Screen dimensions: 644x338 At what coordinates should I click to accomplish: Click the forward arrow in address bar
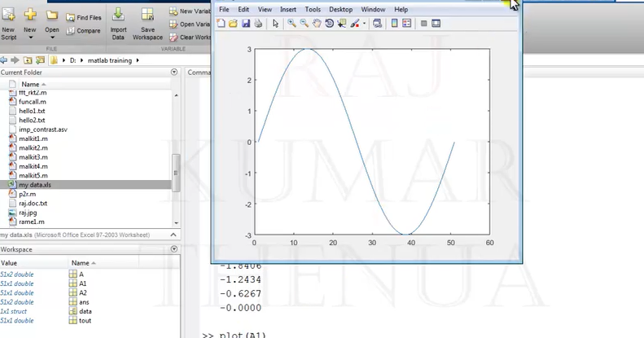(15, 60)
